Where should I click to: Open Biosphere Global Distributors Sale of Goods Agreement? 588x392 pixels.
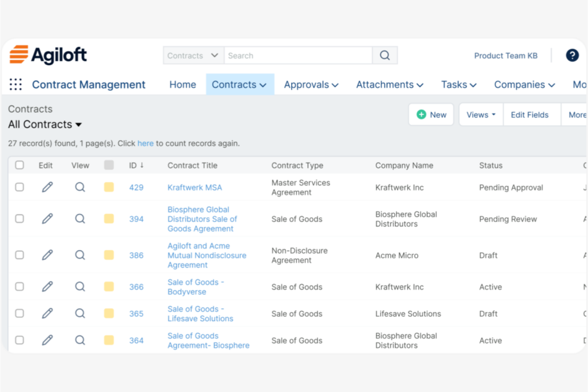point(202,219)
